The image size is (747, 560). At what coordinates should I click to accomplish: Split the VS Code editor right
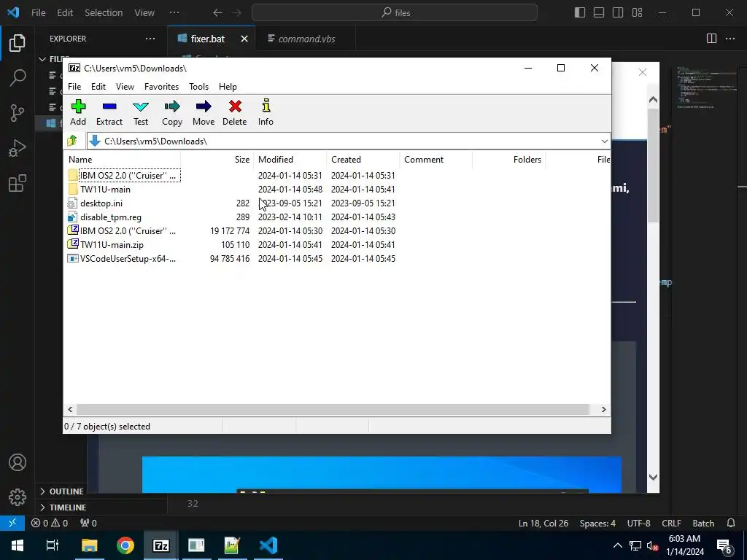coord(711,39)
